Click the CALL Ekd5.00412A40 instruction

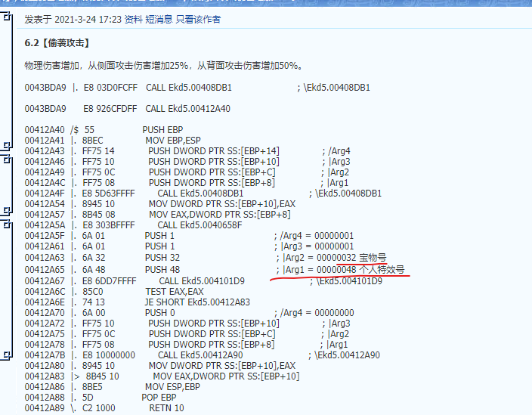pos(187,109)
